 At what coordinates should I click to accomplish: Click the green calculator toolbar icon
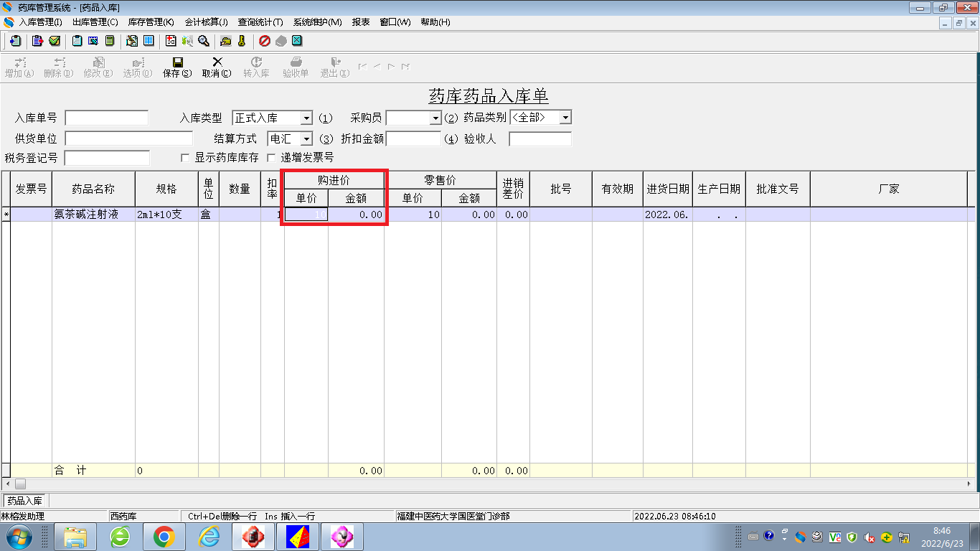coord(110,41)
